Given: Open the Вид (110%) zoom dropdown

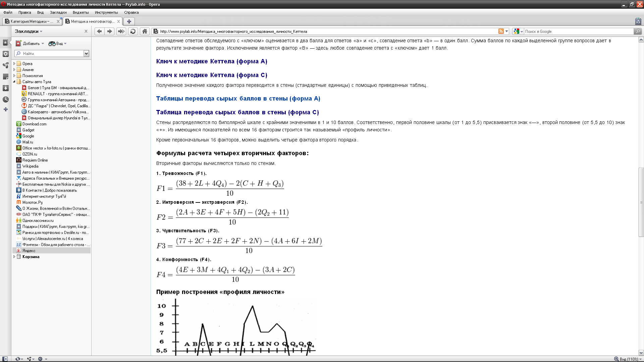Looking at the screenshot, I should (x=631, y=359).
